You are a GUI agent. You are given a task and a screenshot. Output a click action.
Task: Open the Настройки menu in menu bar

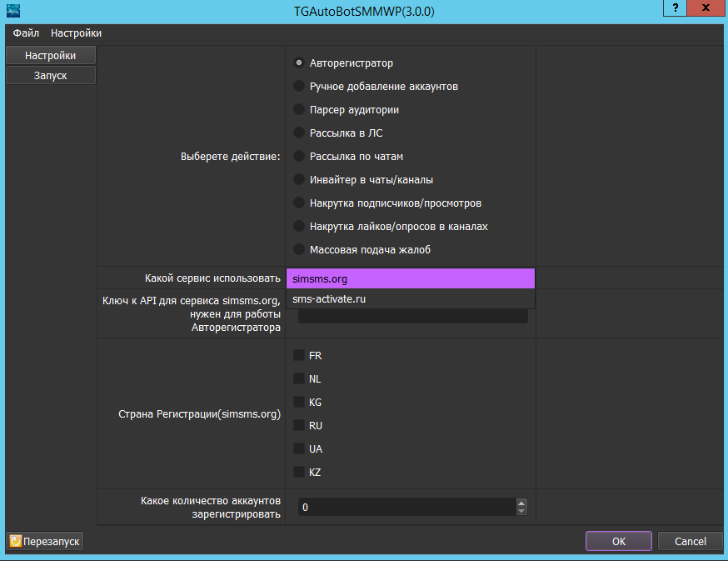tap(76, 33)
